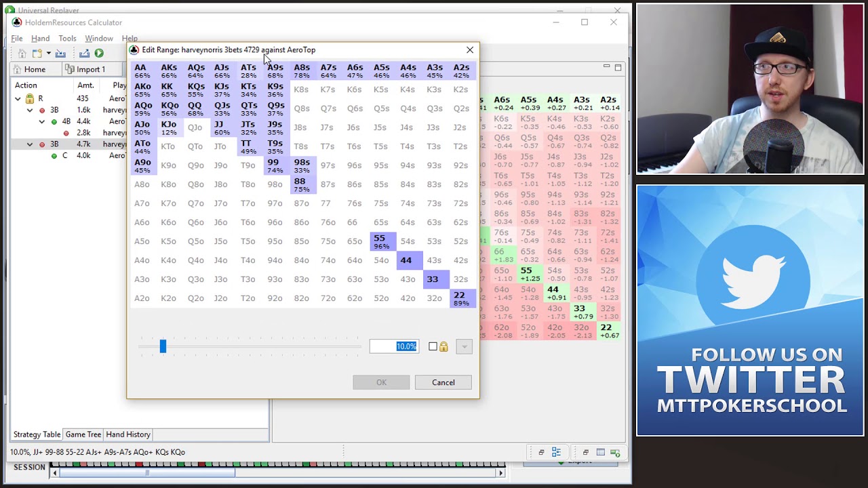Viewport: 868px width, 488px height.
Task: Click the HoldemResources Calculator app icon
Action: click(x=17, y=22)
